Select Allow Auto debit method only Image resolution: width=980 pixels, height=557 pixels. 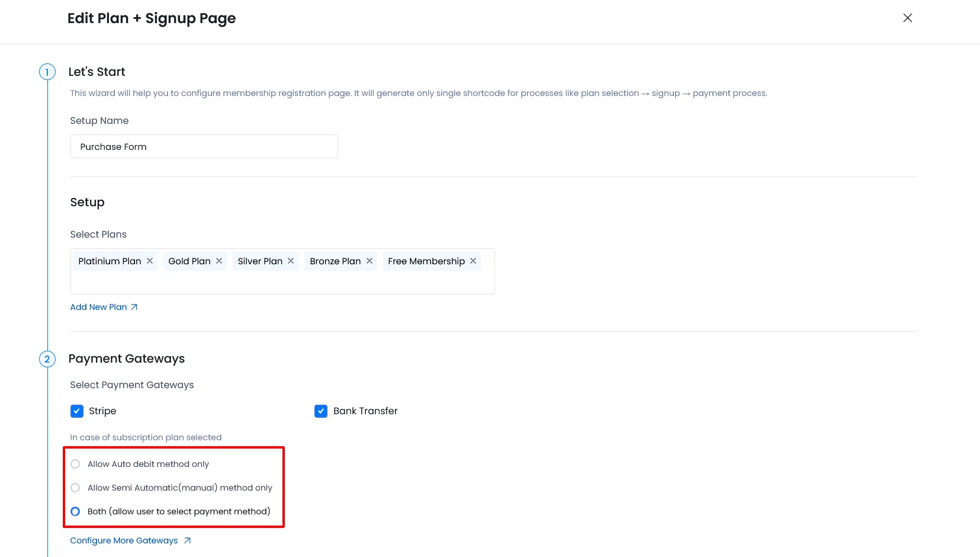coord(75,464)
